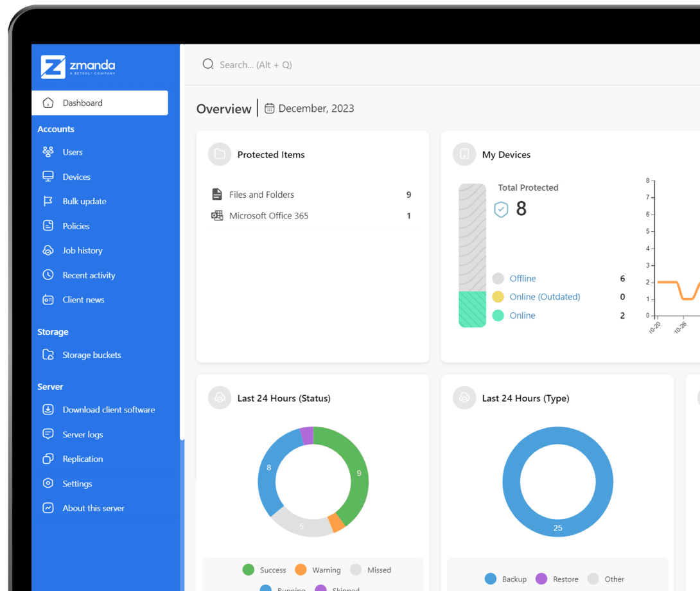
Task: Select the Download client software icon
Action: click(x=48, y=409)
